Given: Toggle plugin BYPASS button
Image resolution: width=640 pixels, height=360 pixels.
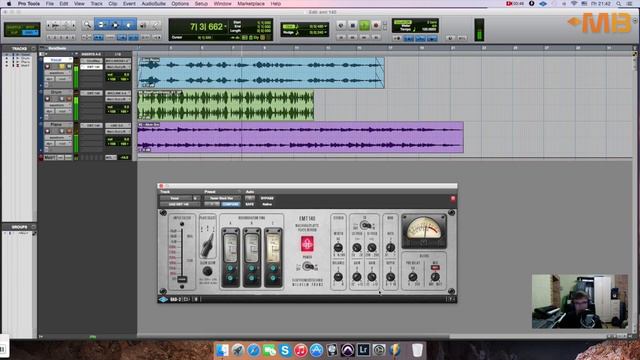Looking at the screenshot, I should pos(267,198).
